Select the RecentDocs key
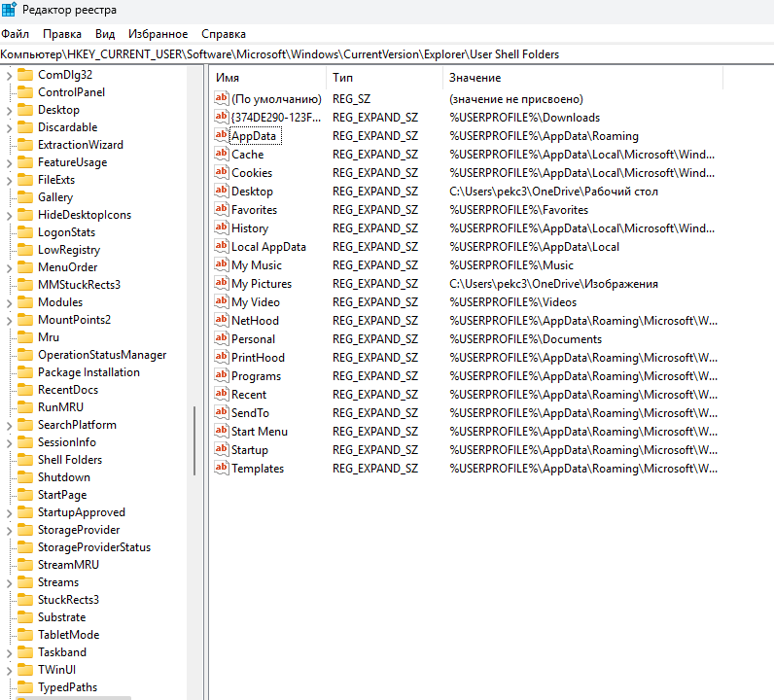 tap(68, 390)
